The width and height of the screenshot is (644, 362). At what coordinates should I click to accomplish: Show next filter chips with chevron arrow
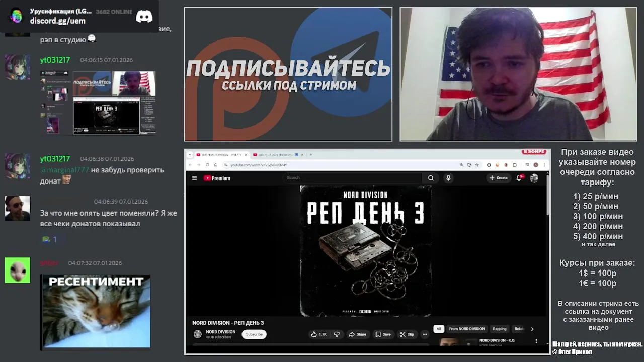pos(532,329)
